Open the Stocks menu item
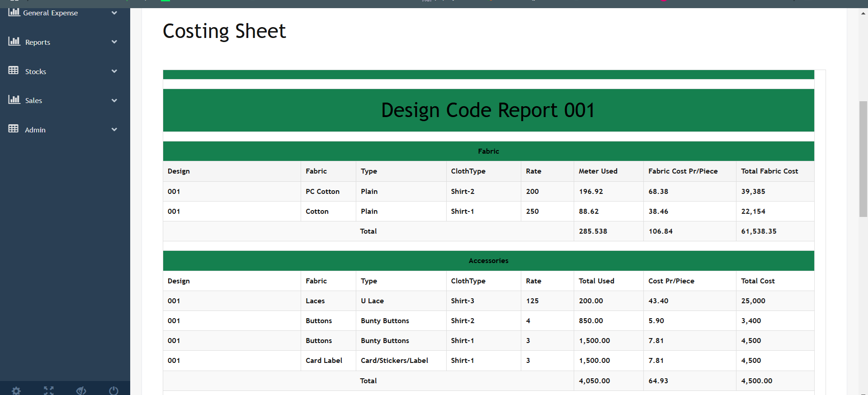Screen dimensions: 868x395 [36, 72]
